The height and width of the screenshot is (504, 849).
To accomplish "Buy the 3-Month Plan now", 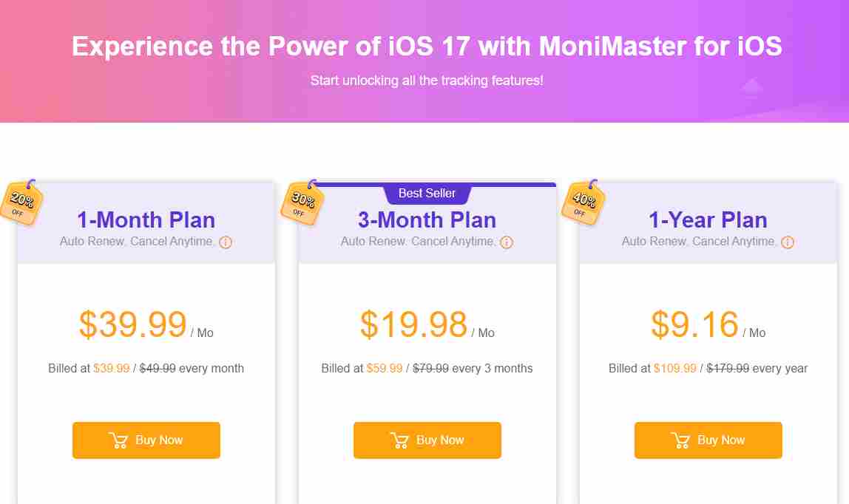I will [x=427, y=440].
